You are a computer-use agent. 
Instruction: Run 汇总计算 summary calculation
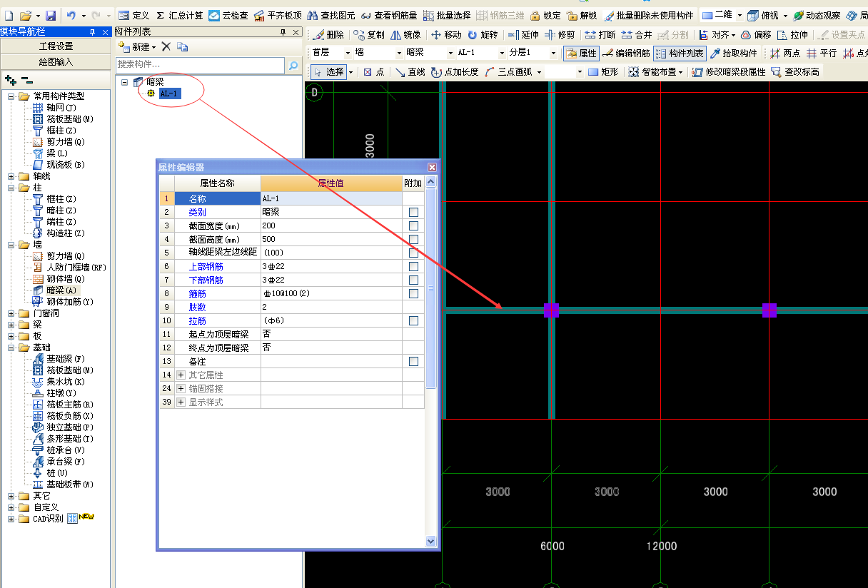179,15
